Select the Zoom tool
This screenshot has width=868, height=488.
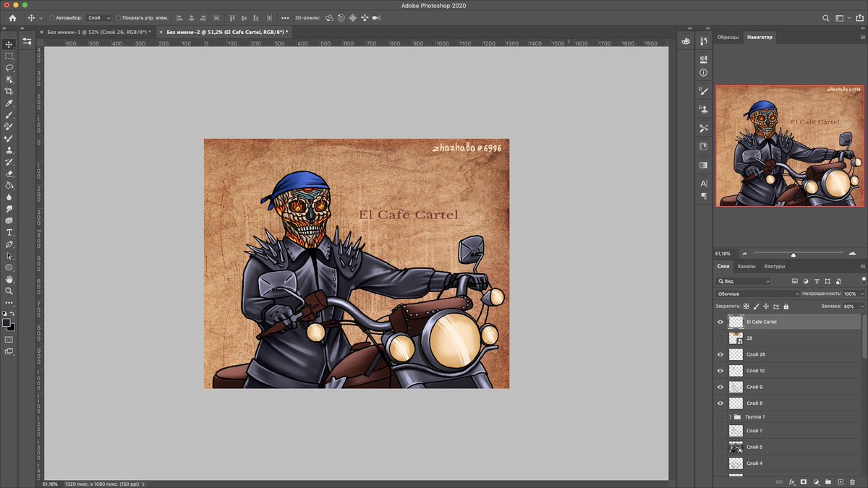coord(9,289)
